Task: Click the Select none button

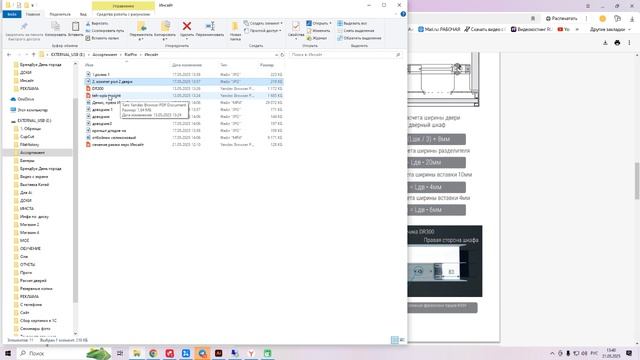Action: pyautogui.click(x=356, y=31)
